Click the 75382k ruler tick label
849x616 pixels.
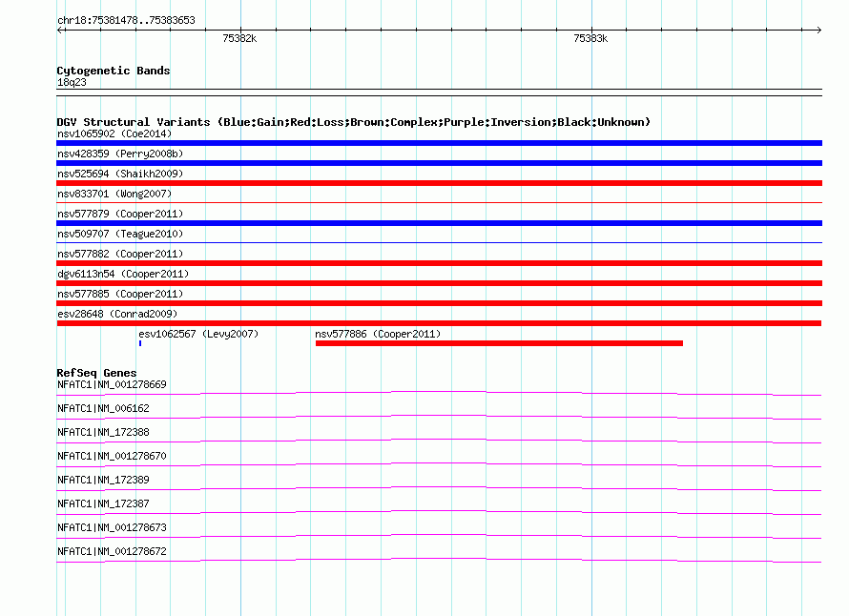[239, 38]
